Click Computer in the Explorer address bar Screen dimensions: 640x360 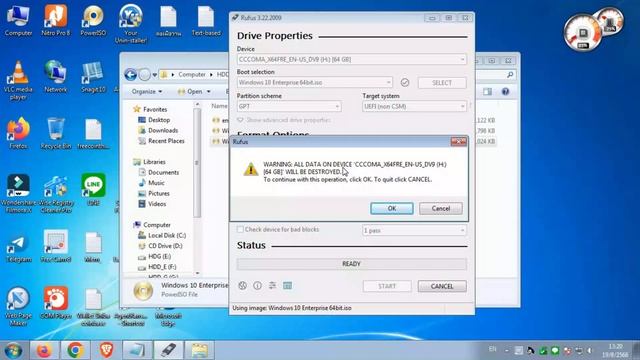pyautogui.click(x=192, y=75)
